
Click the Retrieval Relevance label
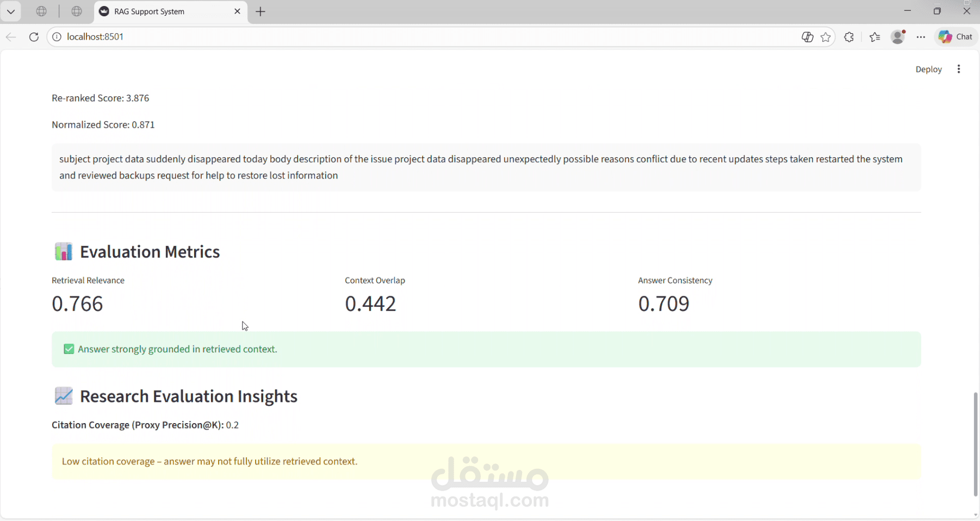(88, 281)
